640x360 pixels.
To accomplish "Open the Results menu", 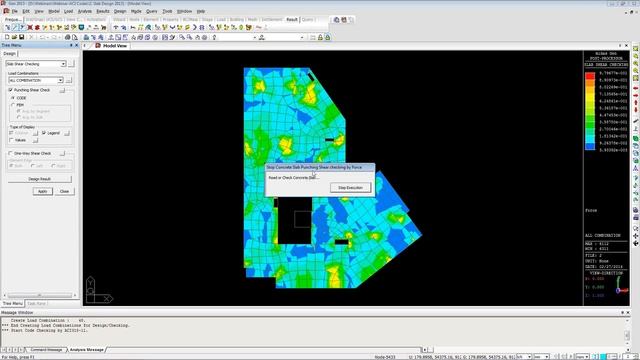I will click(102, 11).
